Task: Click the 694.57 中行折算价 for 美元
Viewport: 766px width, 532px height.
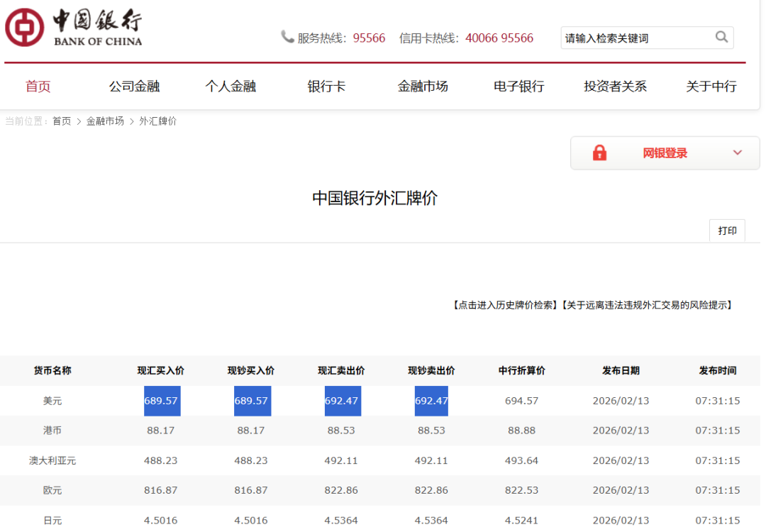Action: [x=522, y=401]
